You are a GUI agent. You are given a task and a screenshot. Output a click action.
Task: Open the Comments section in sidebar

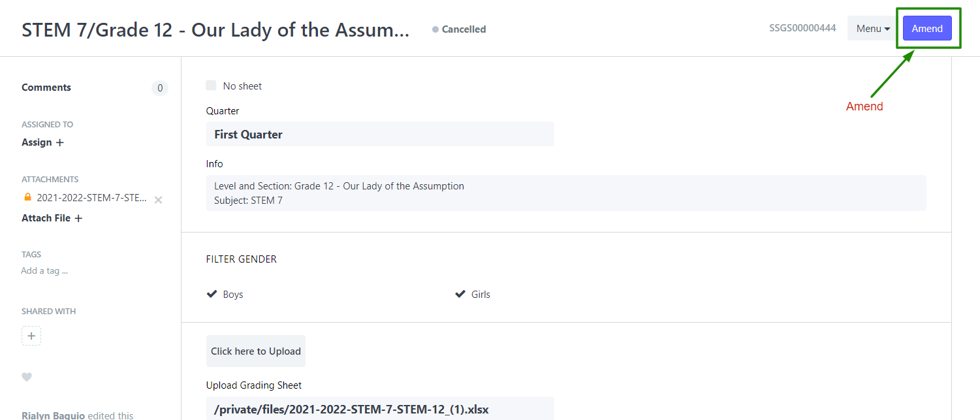coord(46,88)
